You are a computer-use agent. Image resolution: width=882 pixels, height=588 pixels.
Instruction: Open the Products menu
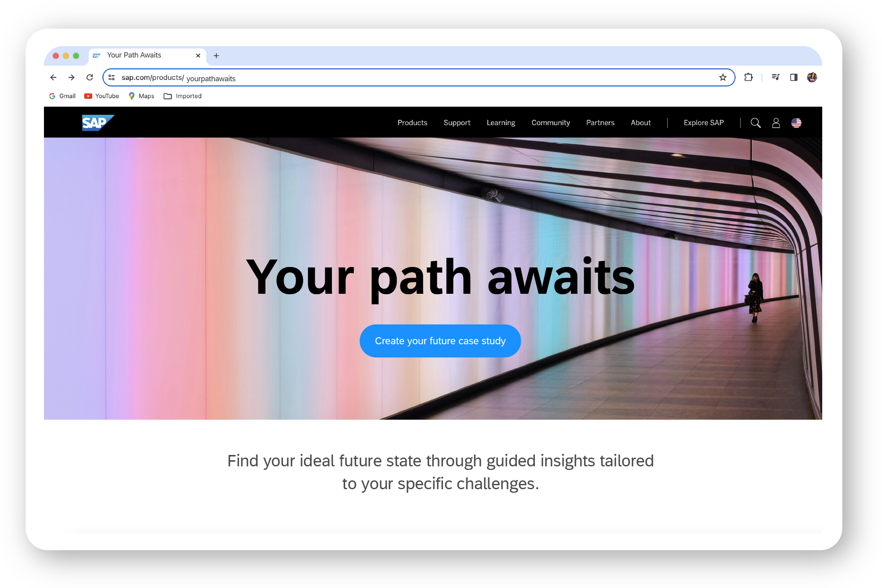412,123
